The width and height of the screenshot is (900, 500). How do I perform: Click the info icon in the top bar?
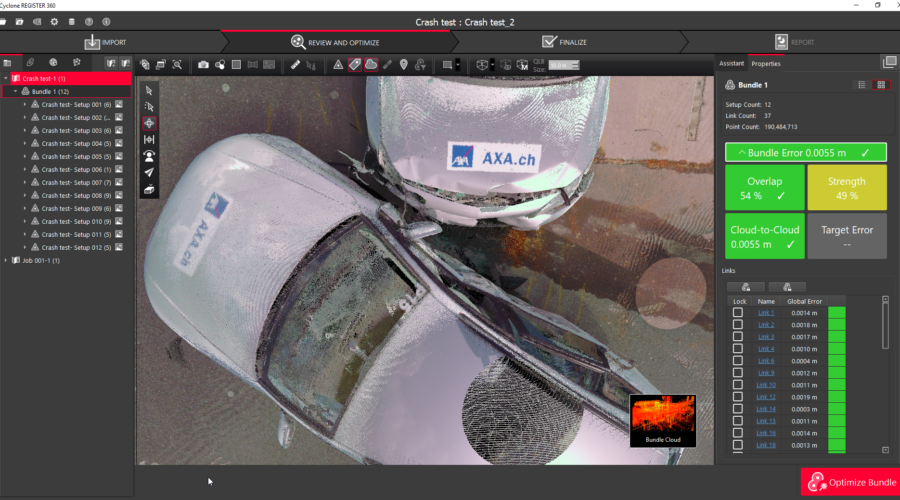click(x=106, y=22)
